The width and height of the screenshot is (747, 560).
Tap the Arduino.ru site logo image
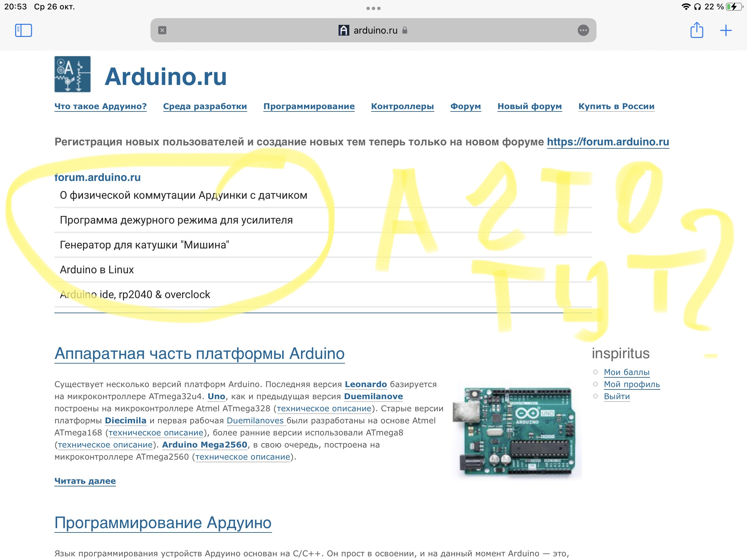pos(73,74)
